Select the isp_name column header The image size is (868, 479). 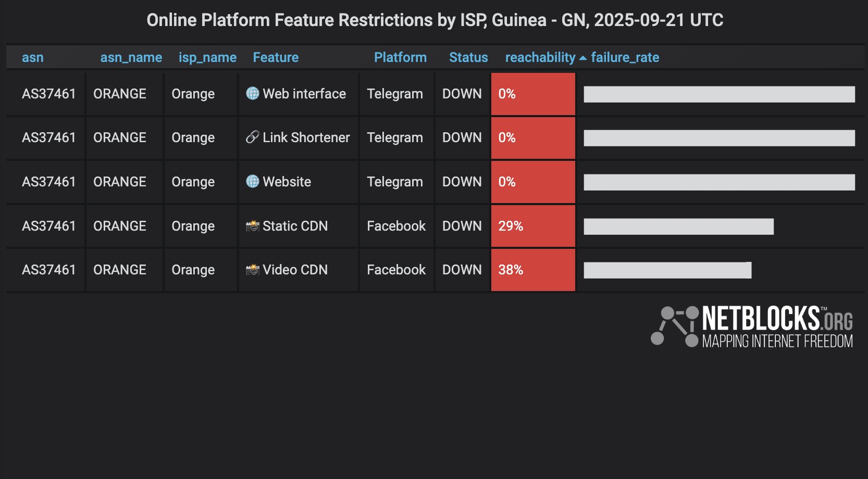coord(207,57)
